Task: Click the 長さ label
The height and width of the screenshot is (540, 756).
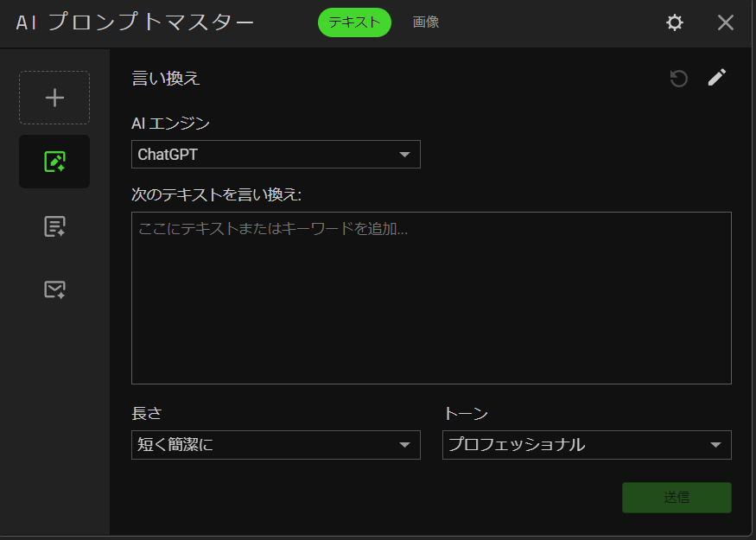Action: 147,414
